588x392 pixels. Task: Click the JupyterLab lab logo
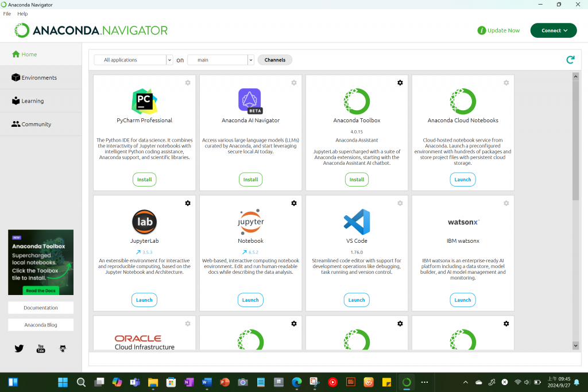point(144,222)
